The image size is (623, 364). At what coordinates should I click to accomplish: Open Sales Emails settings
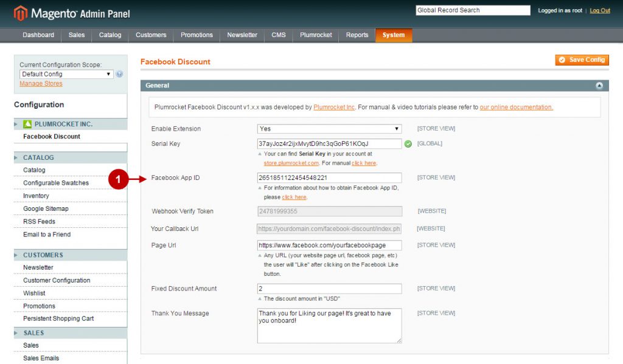[x=41, y=358]
